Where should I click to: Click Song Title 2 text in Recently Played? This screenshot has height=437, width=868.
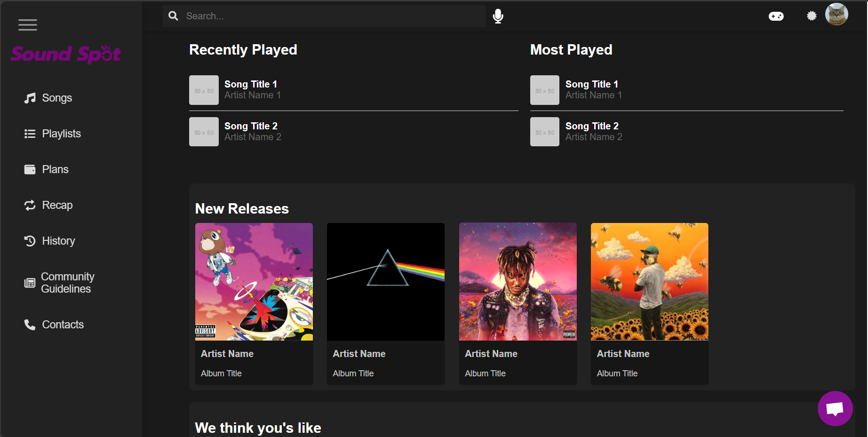(x=251, y=126)
